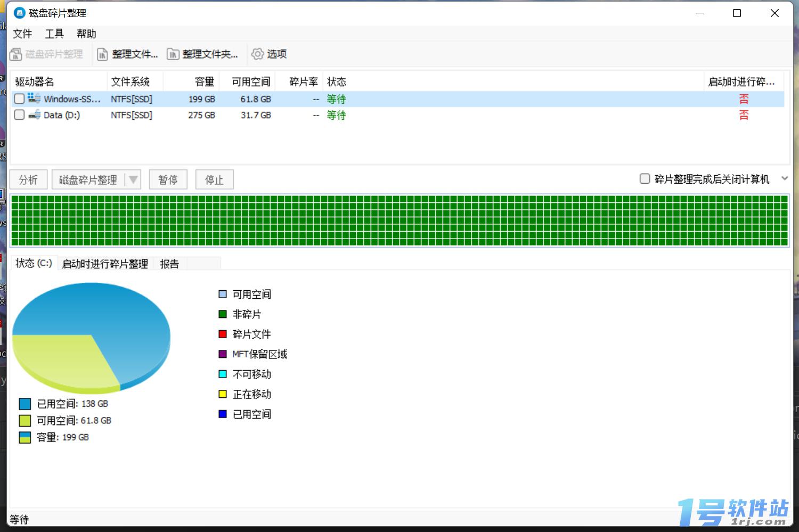Sort by 文件系统 column header

coord(135,81)
